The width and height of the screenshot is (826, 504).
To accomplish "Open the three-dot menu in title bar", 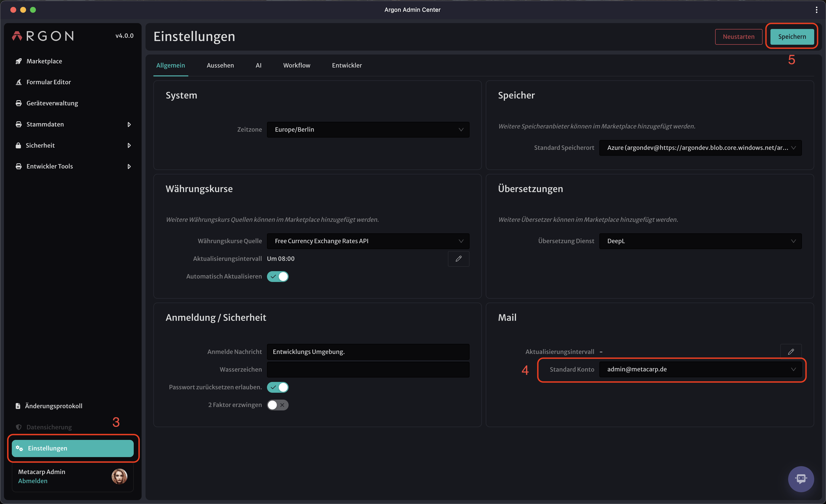I will 816,10.
